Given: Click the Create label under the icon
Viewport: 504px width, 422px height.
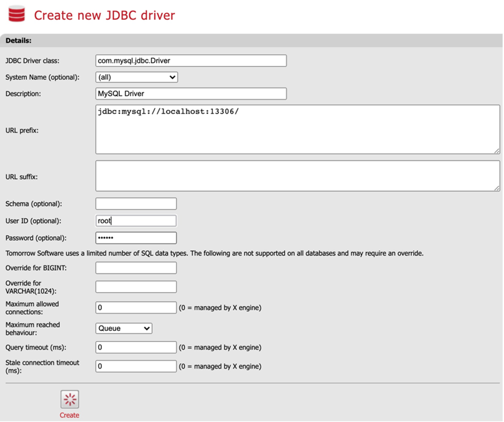Looking at the screenshot, I should click(x=69, y=415).
